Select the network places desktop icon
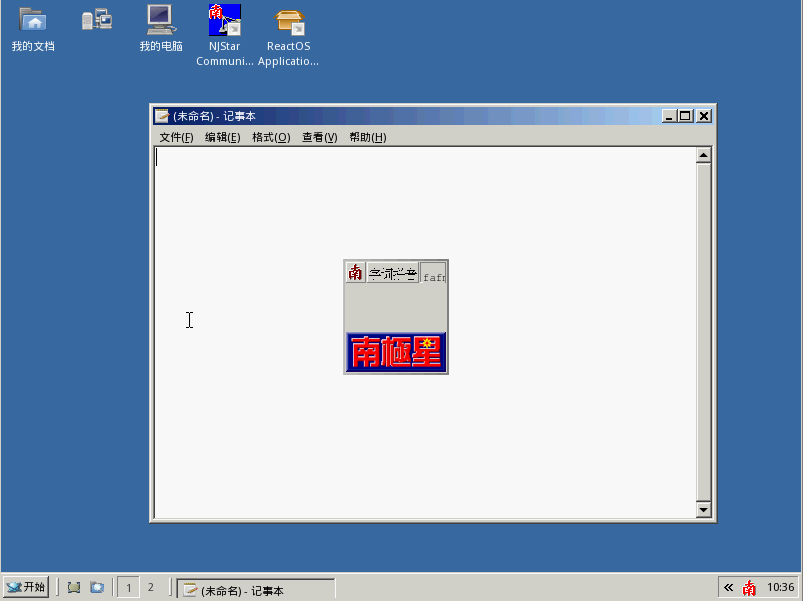Image resolution: width=803 pixels, height=601 pixels. tap(97, 20)
